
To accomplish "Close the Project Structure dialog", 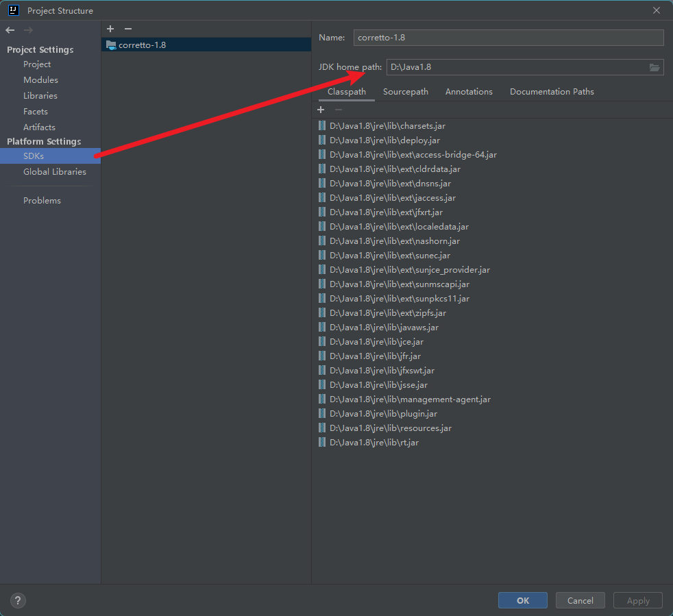I will coord(657,10).
